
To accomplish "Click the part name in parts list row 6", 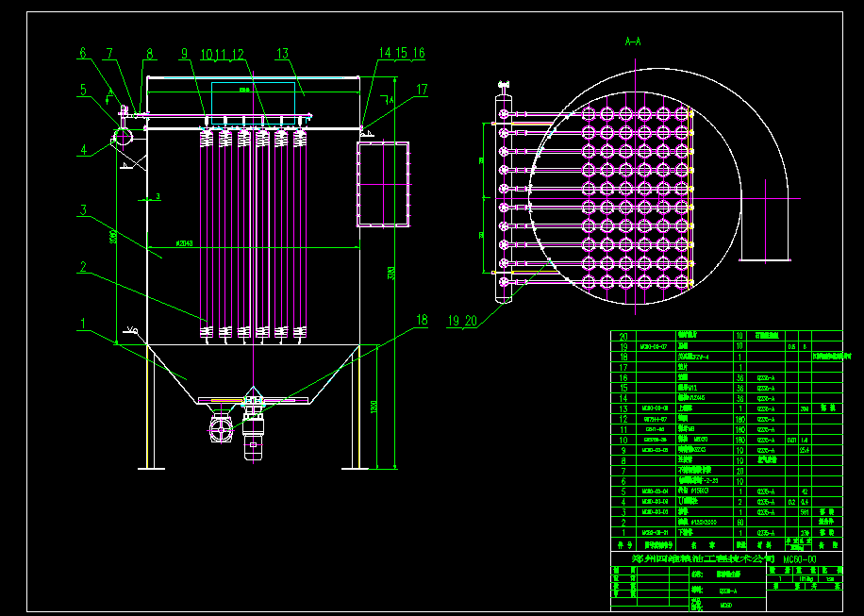I will [x=698, y=481].
